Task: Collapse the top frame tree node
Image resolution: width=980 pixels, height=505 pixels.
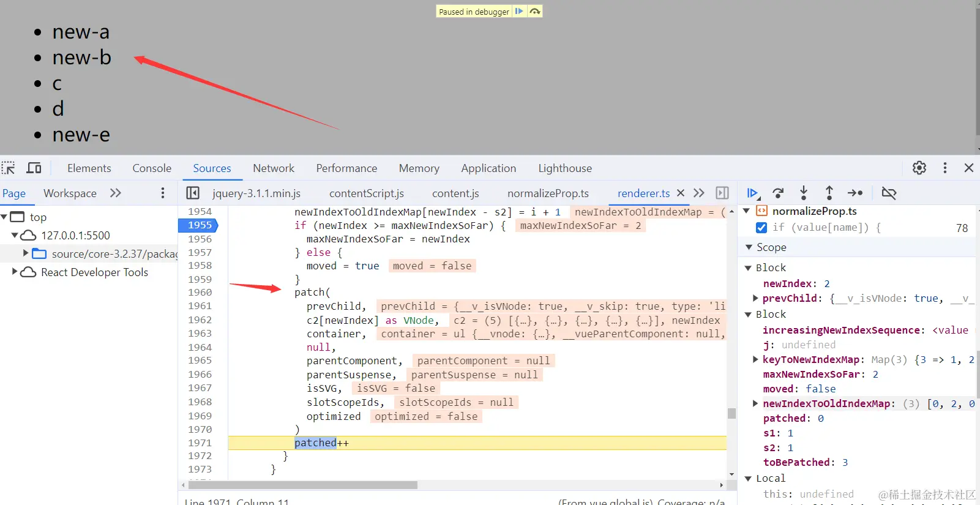Action: click(4, 217)
